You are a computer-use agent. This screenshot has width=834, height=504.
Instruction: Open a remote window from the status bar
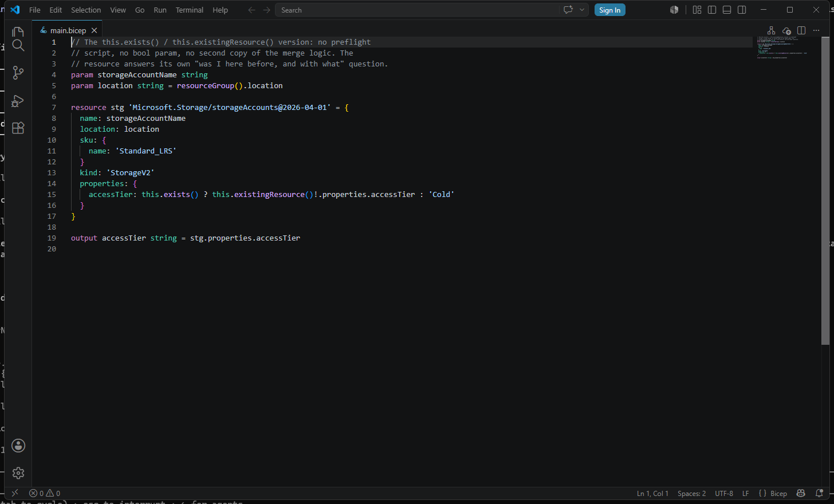(15, 493)
